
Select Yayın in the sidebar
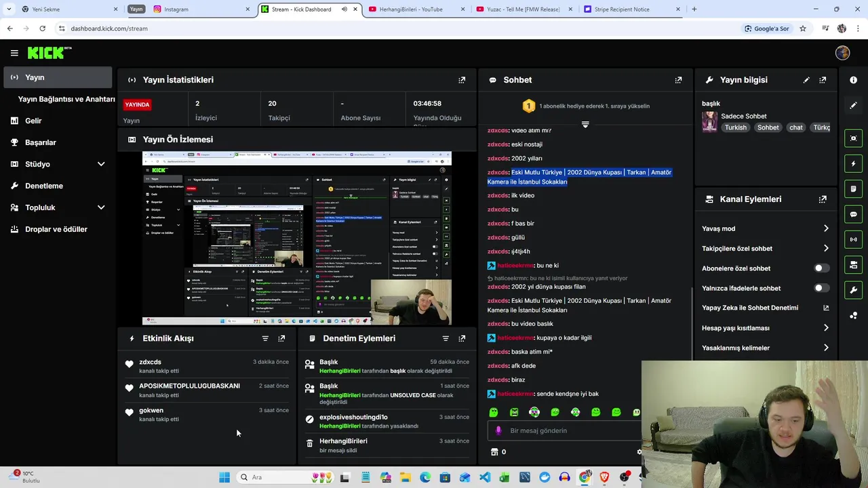(x=58, y=77)
